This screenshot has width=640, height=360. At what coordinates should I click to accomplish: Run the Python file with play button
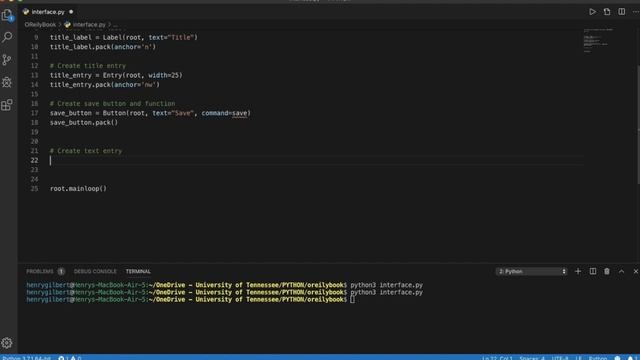(592, 12)
